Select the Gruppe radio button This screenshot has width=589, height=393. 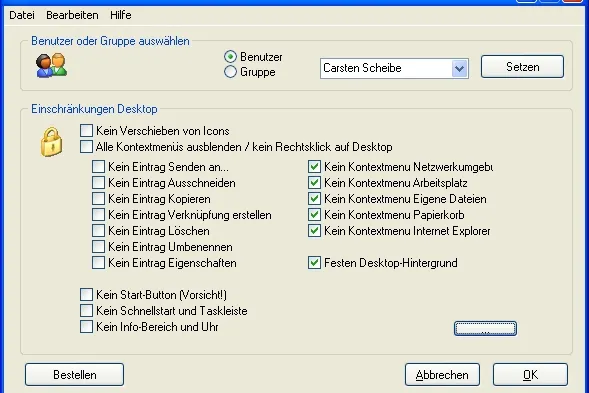(x=230, y=72)
